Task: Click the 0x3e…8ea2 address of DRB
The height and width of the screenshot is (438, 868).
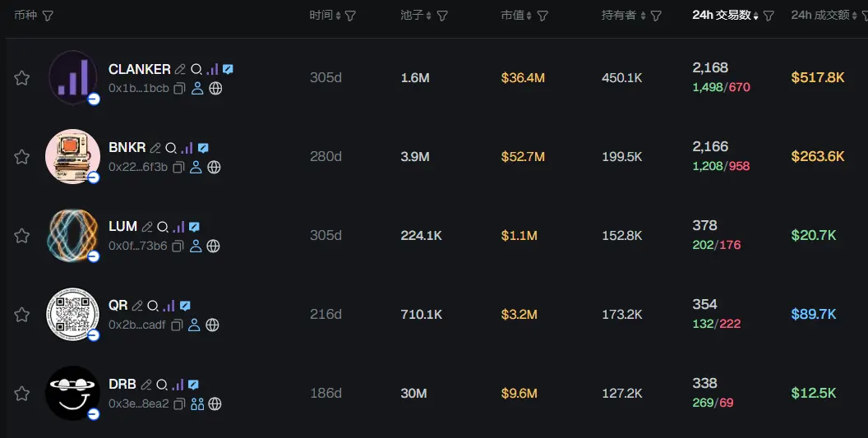Action: coord(138,404)
